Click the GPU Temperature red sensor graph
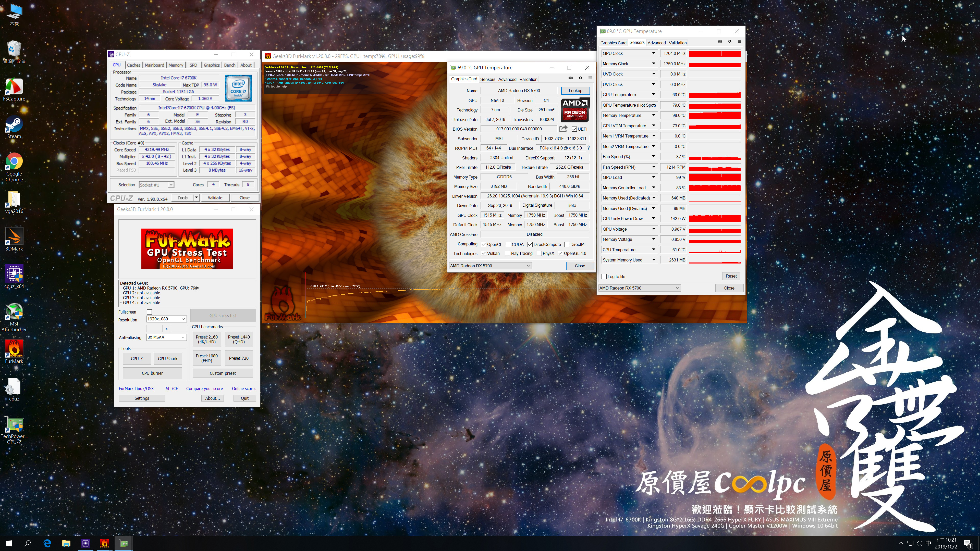The height and width of the screenshot is (551, 980). 715,95
